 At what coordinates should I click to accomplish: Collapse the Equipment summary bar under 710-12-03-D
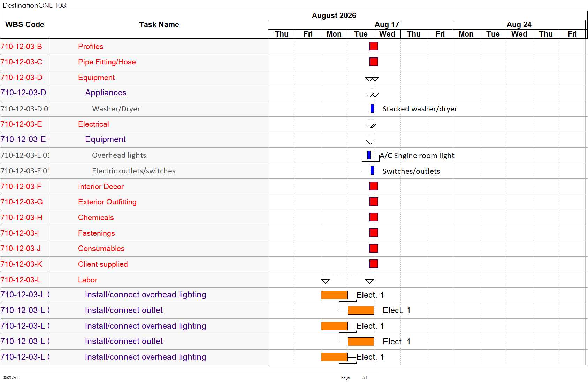coord(372,79)
